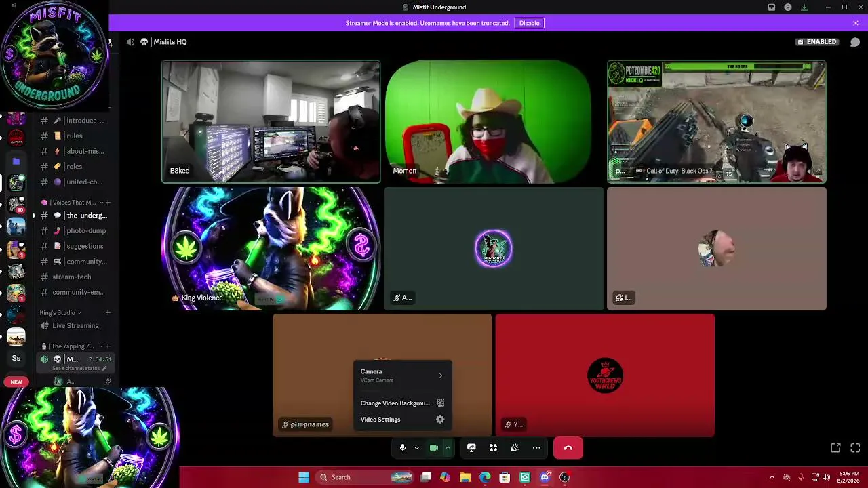The width and height of the screenshot is (868, 488).
Task: Click the red NEW badge in server list
Action: click(16, 382)
